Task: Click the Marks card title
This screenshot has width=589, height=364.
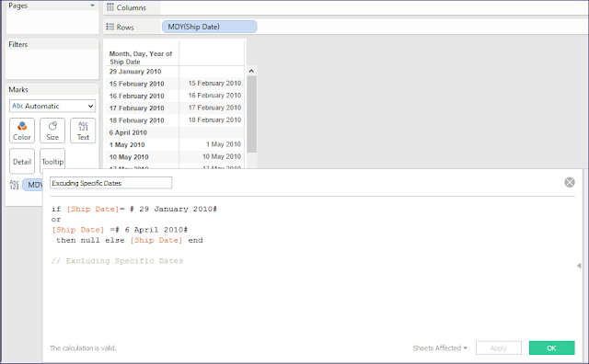Action: tap(18, 90)
